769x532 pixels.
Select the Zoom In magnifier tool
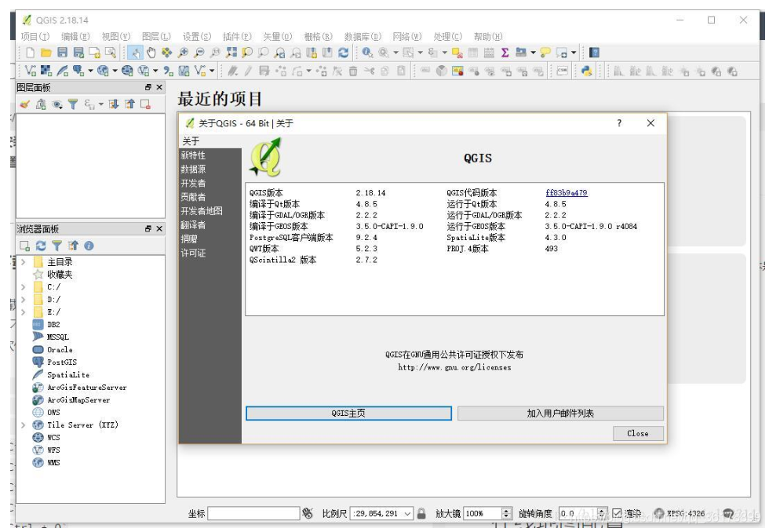coord(183,53)
